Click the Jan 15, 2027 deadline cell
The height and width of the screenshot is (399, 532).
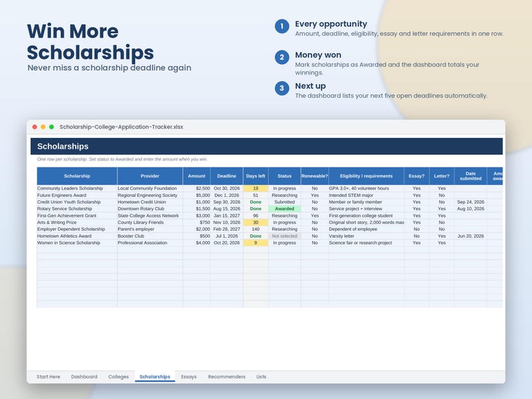pyautogui.click(x=226, y=216)
